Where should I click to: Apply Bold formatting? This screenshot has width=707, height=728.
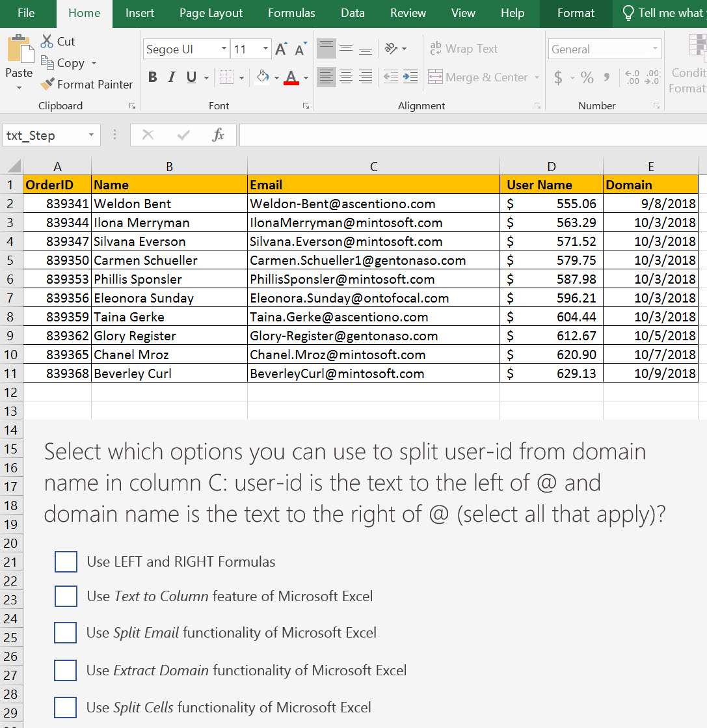point(153,77)
